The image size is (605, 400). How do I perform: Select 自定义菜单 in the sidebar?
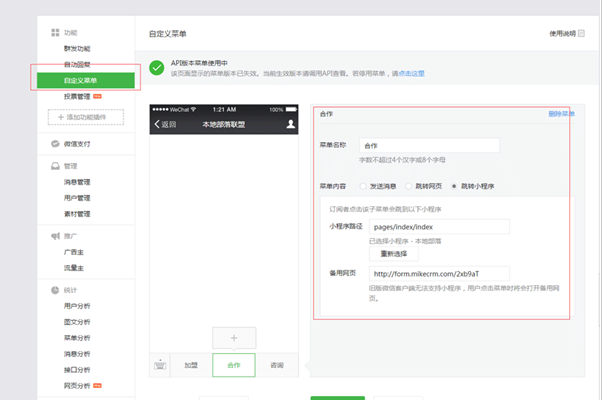[86, 80]
